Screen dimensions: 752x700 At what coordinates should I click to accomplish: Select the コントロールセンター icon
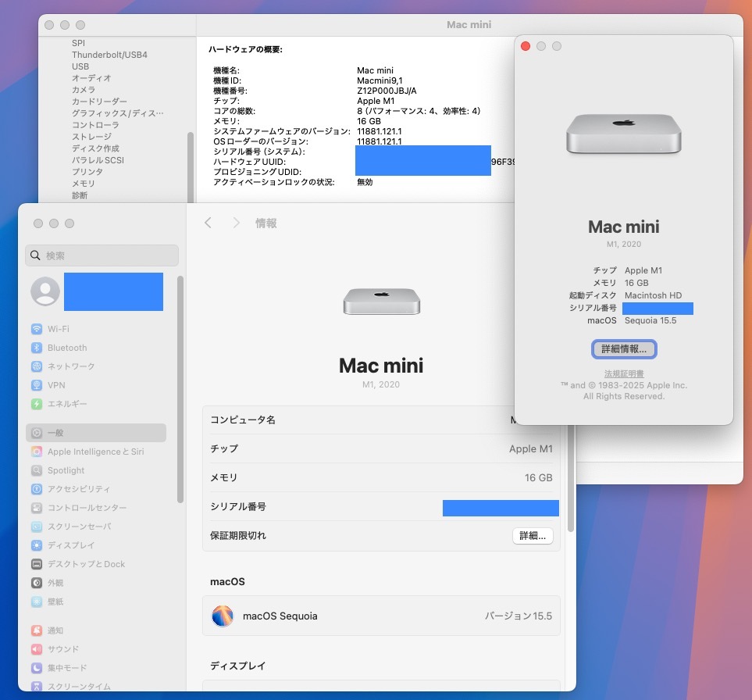(37, 508)
